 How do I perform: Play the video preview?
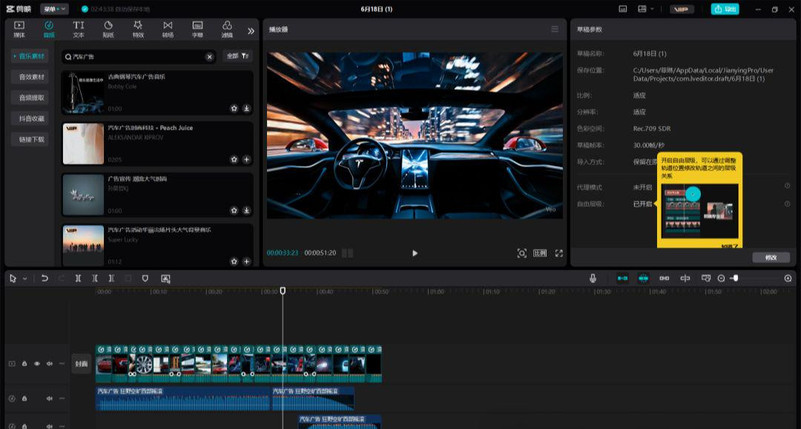point(415,253)
